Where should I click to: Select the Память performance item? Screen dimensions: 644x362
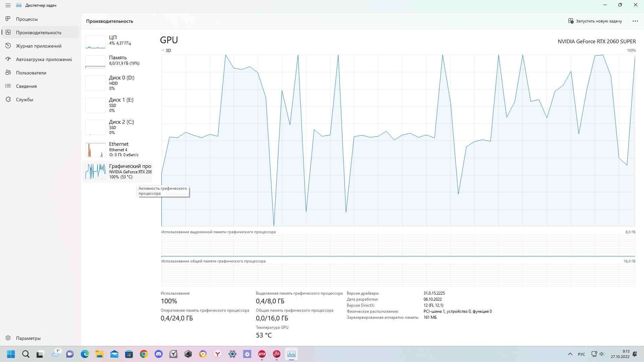(x=117, y=60)
